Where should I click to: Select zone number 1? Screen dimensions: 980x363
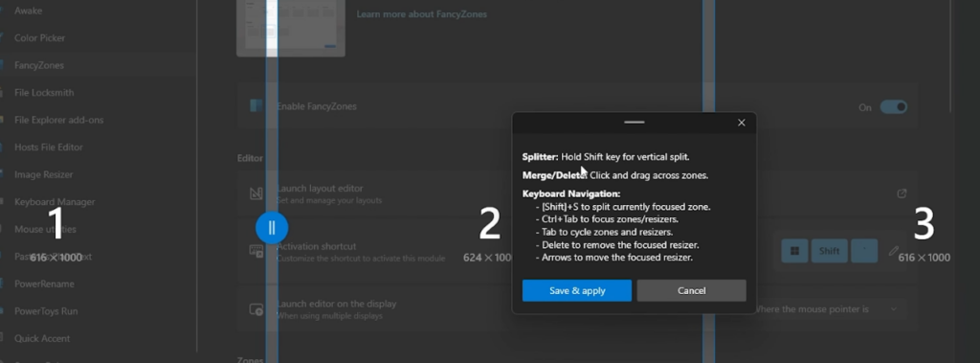[x=56, y=223]
